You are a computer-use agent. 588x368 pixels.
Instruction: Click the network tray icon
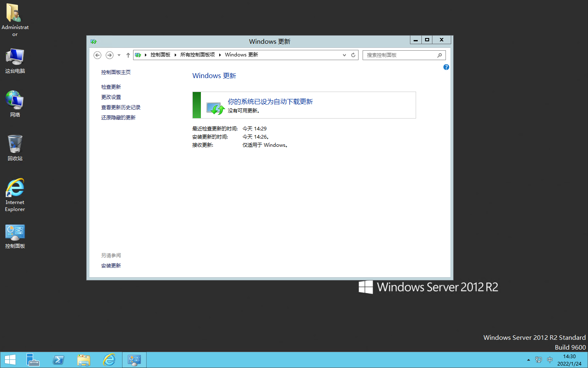(x=539, y=360)
